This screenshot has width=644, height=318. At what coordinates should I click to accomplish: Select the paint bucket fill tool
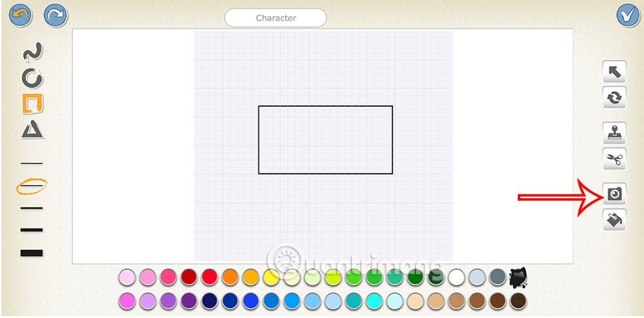point(614,220)
